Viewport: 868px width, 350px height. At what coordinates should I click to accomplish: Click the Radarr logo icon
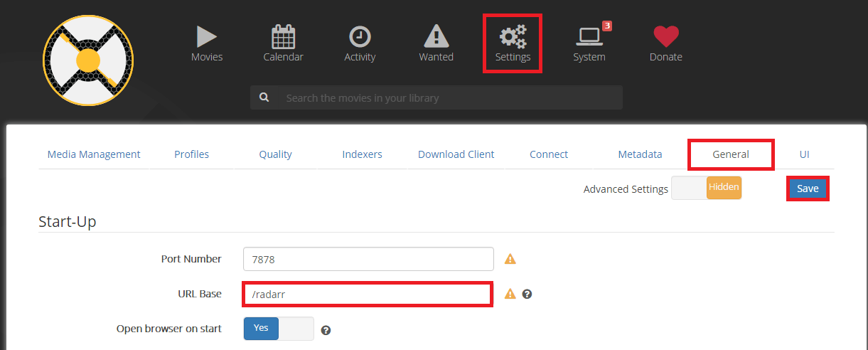click(88, 60)
